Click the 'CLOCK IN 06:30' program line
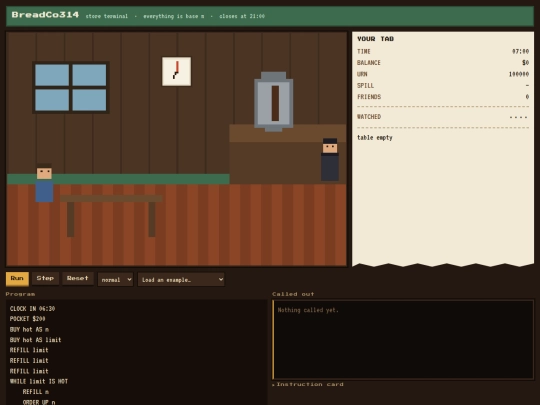Screen dimensions: 540x405 [x=32, y=309]
